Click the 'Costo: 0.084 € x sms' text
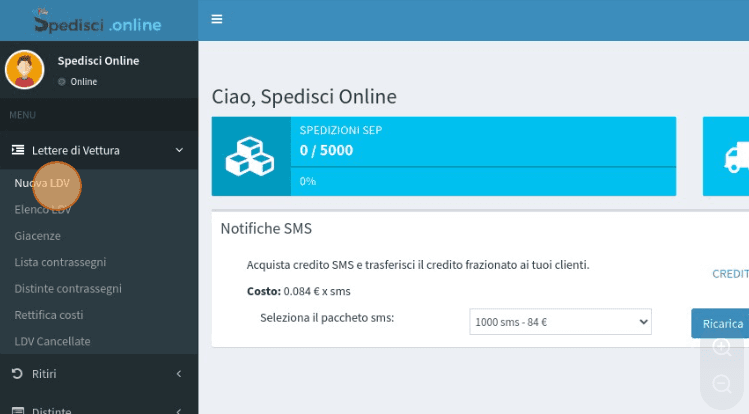Image resolution: width=749 pixels, height=414 pixels. tap(299, 291)
